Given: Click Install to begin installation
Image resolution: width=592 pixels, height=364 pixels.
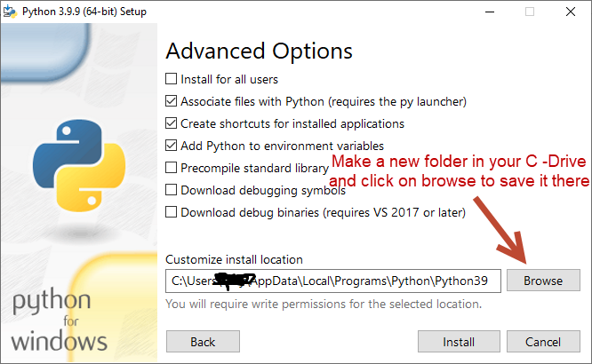Looking at the screenshot, I should [459, 342].
